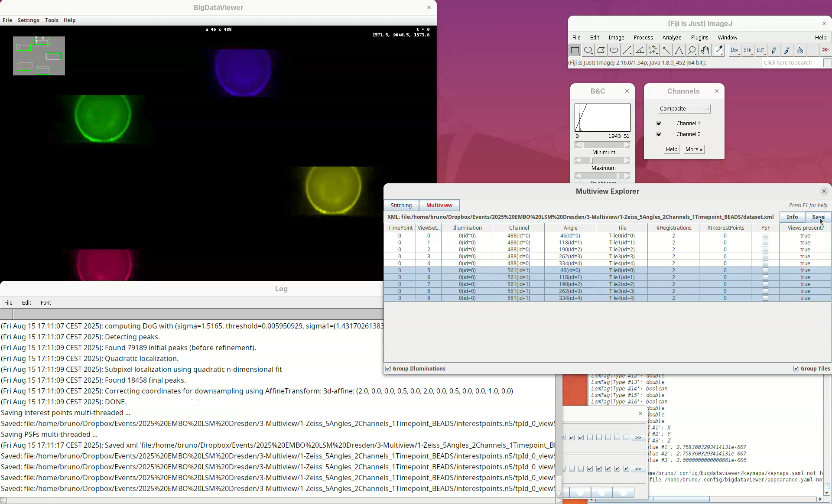Image resolution: width=832 pixels, height=504 pixels.
Task: Select the Angle tool
Action: pyautogui.click(x=640, y=50)
